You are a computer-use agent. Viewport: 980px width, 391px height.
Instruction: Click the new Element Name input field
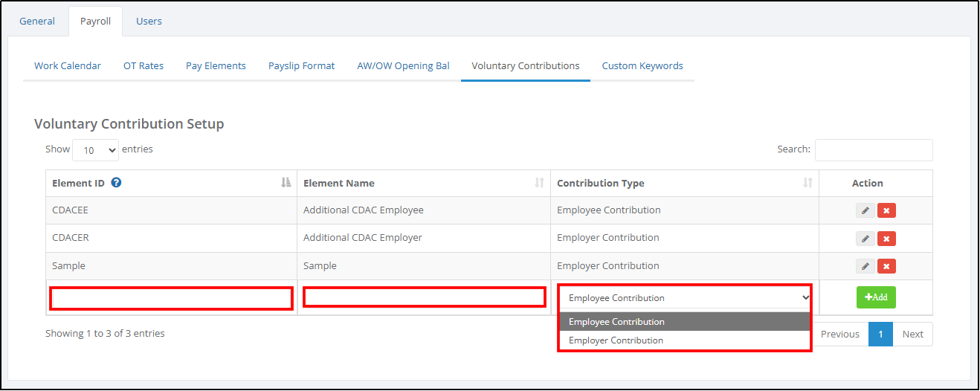click(424, 297)
